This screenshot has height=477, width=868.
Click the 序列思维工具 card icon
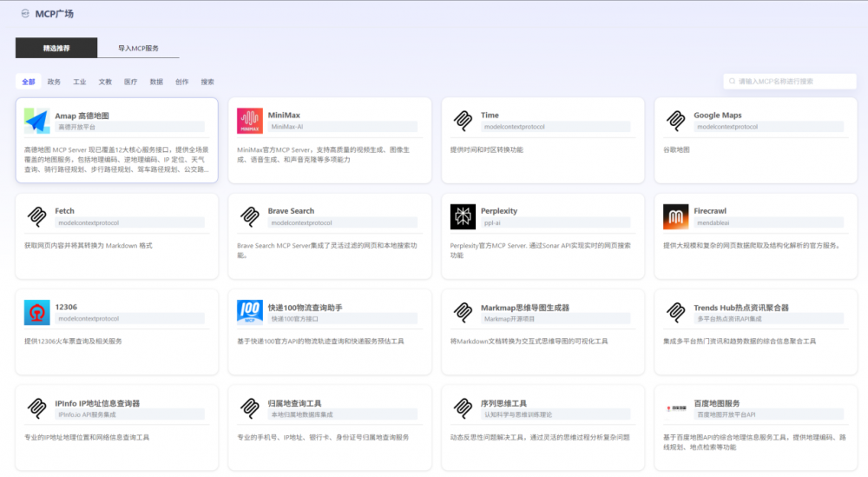[463, 408]
